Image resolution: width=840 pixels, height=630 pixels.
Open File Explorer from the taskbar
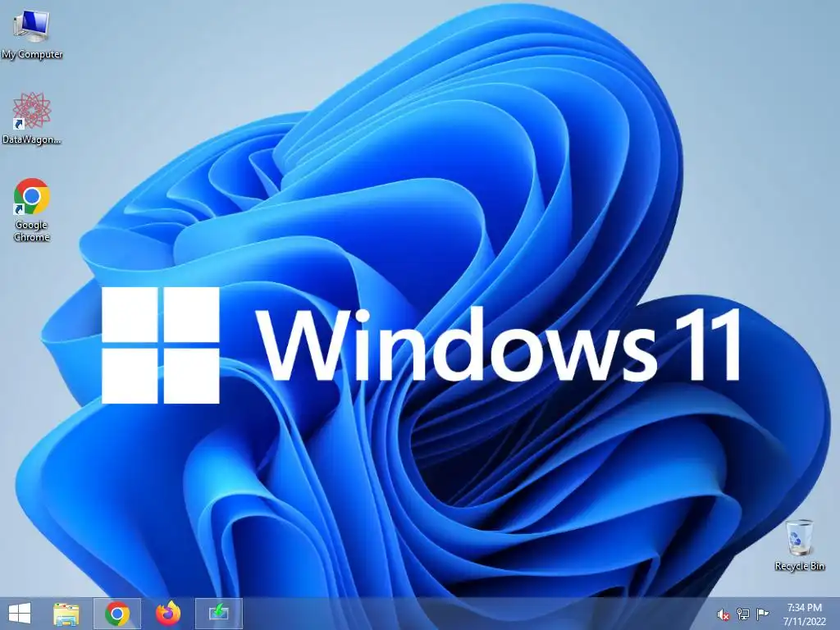pos(66,614)
